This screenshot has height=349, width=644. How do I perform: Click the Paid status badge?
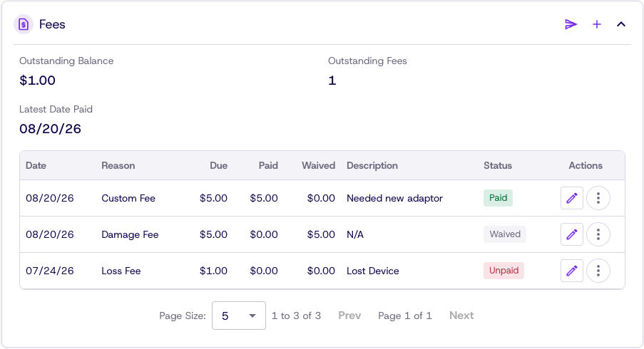pos(498,198)
